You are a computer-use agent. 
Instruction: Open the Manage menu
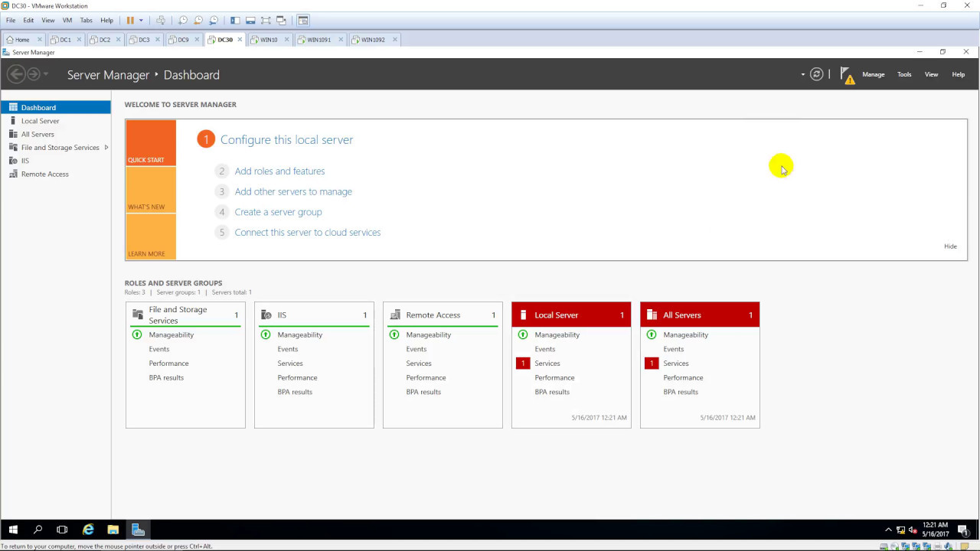[x=873, y=74]
